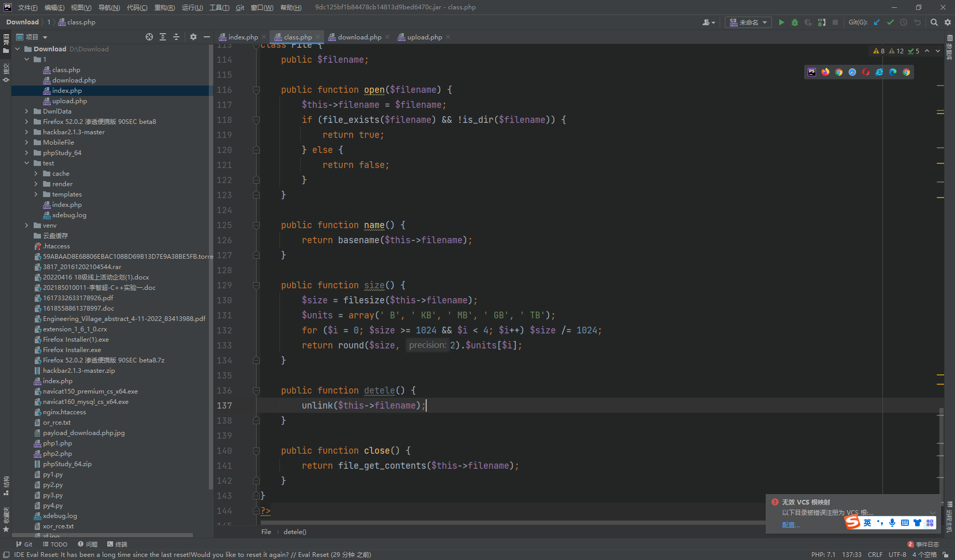The image size is (955, 560).
Task: Select upload.php in project tree
Action: point(69,101)
